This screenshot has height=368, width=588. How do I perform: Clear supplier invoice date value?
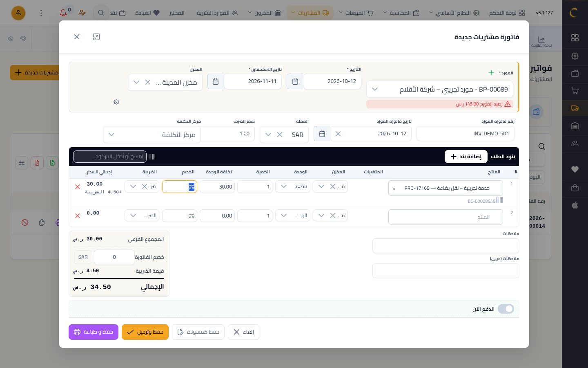pyautogui.click(x=338, y=134)
